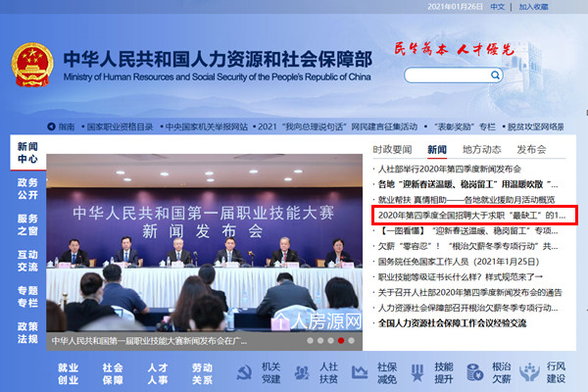Open 行风建设 hands icon
The height and width of the screenshot is (392, 588).
pos(529,372)
